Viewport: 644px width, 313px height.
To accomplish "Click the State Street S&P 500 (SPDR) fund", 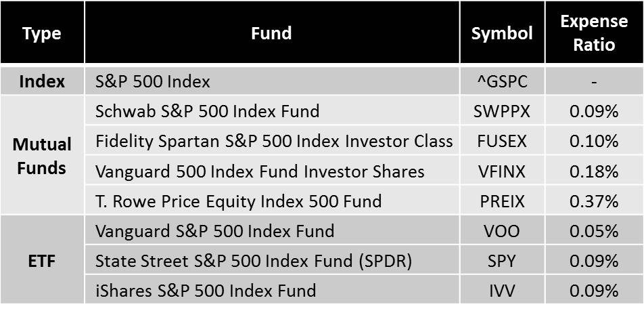I will [254, 261].
